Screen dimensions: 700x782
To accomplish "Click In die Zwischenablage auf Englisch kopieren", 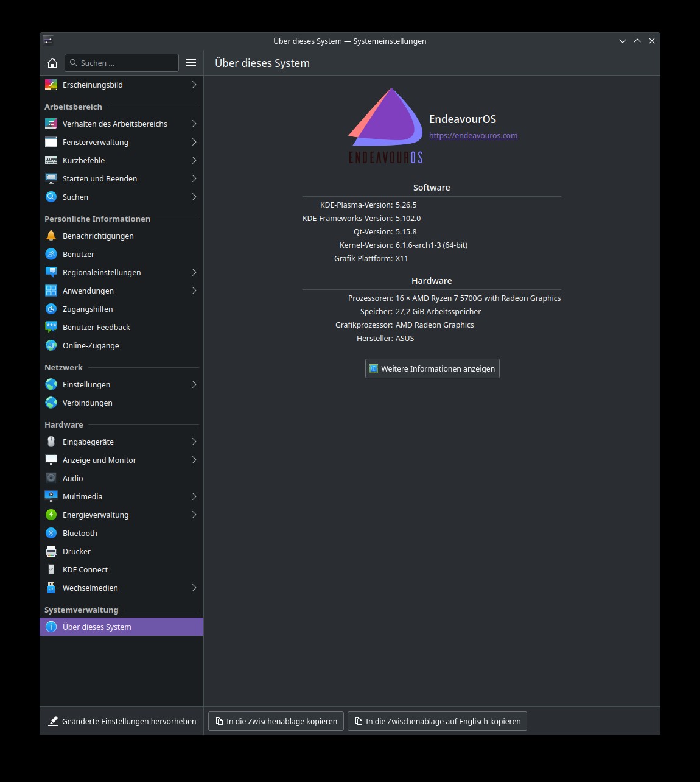I will pos(437,721).
